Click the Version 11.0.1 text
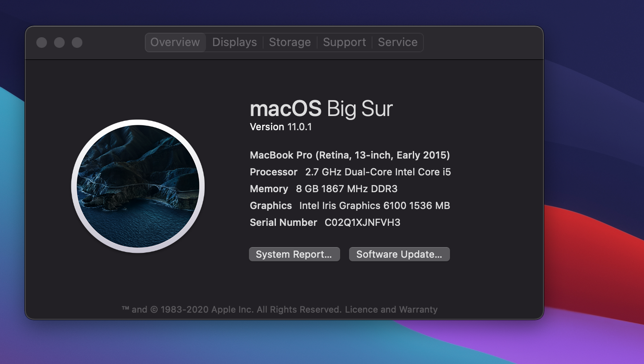 point(281,127)
